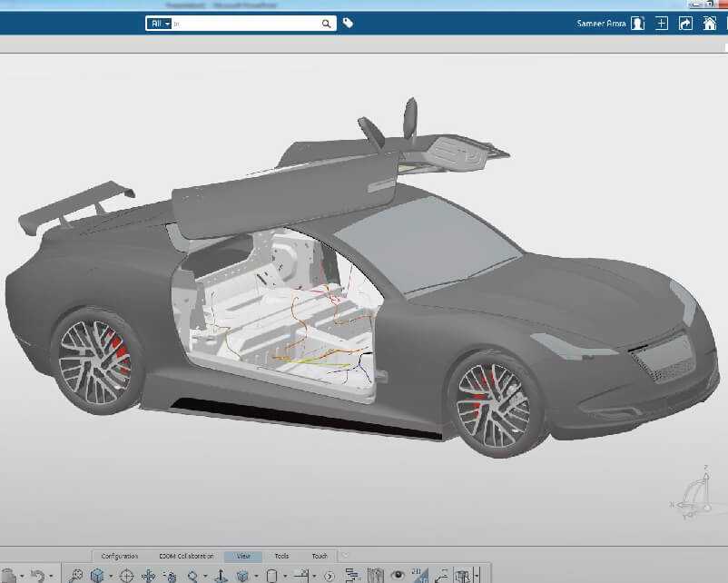Click the Sameer Arora user name

coord(602,23)
